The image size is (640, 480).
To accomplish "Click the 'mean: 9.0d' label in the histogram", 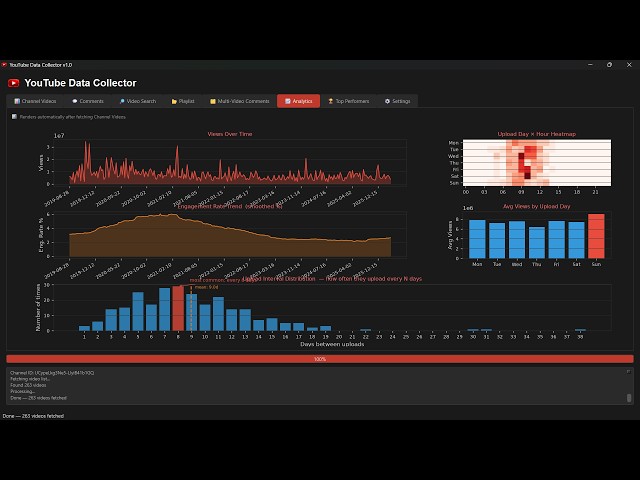I will pos(206,287).
